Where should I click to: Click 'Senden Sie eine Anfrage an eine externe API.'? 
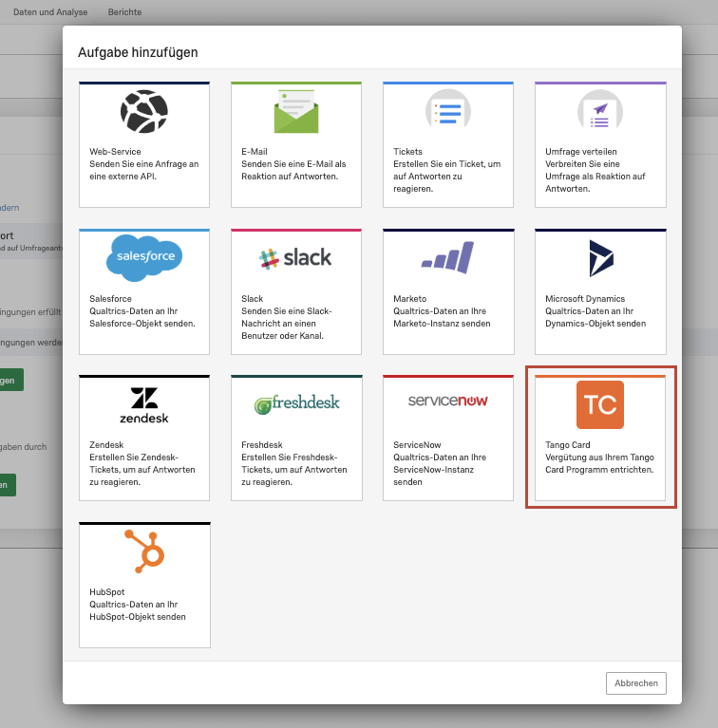point(144,170)
